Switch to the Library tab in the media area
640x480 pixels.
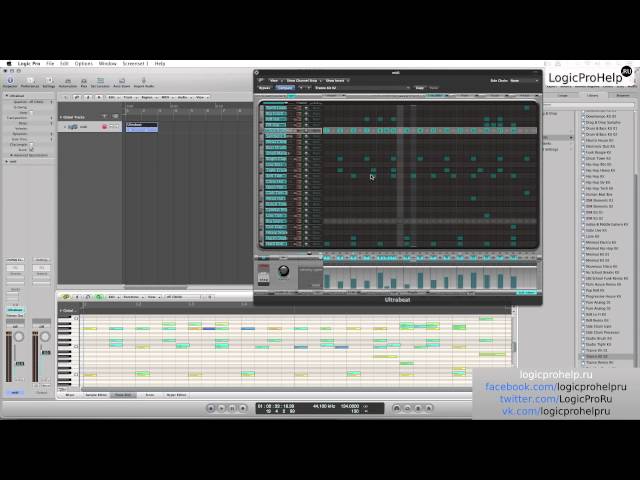coord(592,96)
